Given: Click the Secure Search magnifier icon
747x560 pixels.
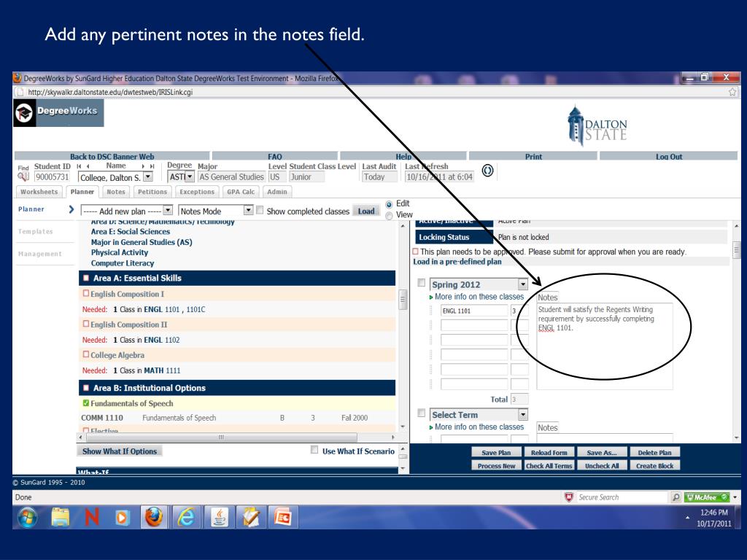Looking at the screenshot, I should pos(676,497).
